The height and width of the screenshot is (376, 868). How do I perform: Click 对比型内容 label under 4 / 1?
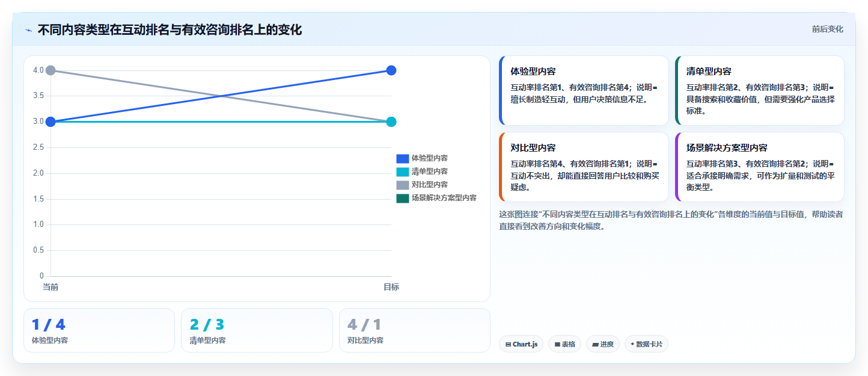[365, 341]
